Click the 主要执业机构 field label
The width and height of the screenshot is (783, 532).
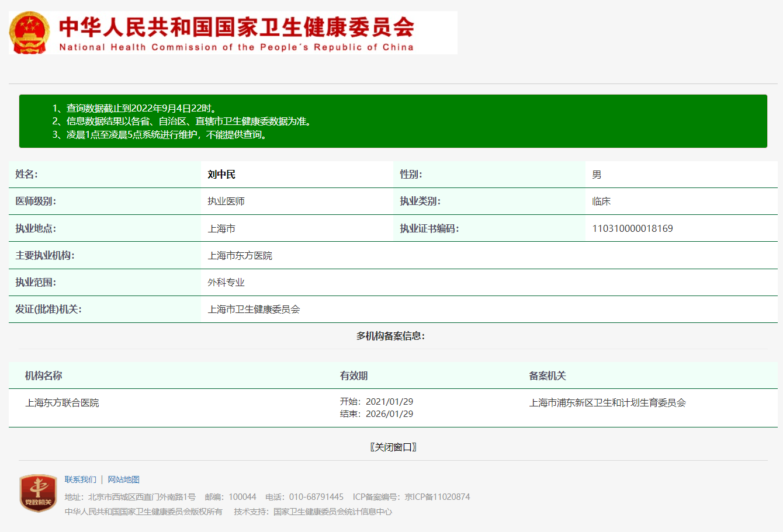point(45,255)
